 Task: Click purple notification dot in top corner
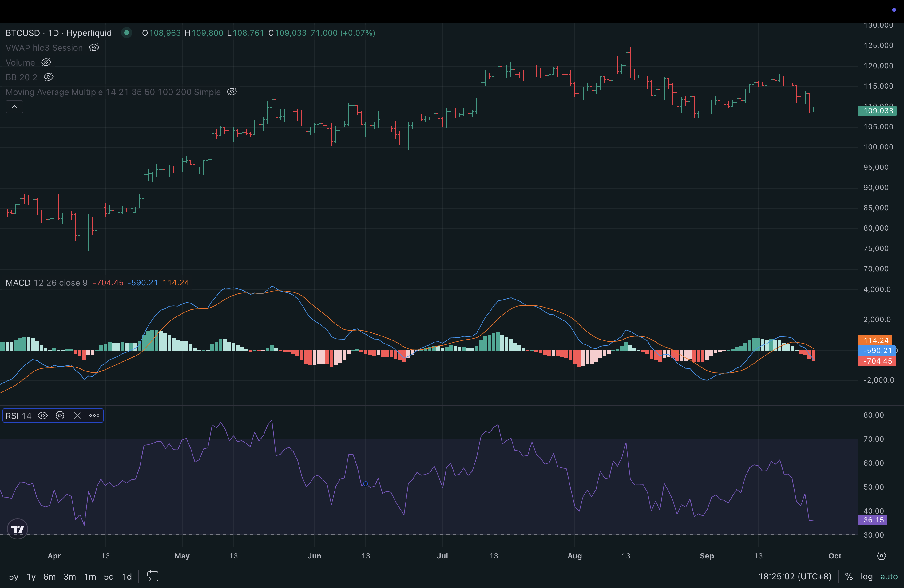click(894, 10)
